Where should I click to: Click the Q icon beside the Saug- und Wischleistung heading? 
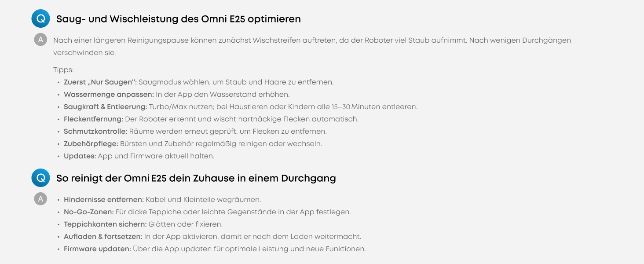(x=40, y=19)
